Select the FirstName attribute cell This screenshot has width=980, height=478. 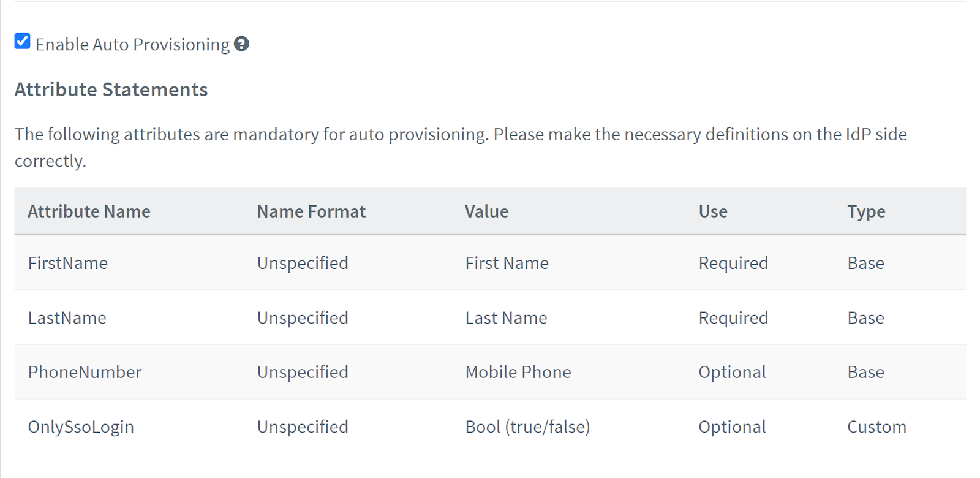click(68, 263)
